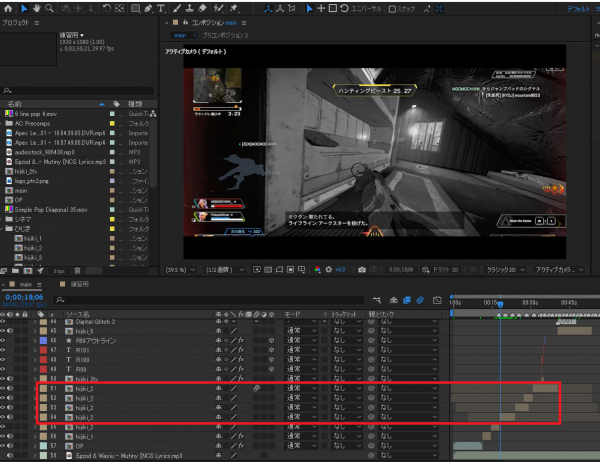Expand the Digital Glitch 2 layer twirl

[35, 322]
